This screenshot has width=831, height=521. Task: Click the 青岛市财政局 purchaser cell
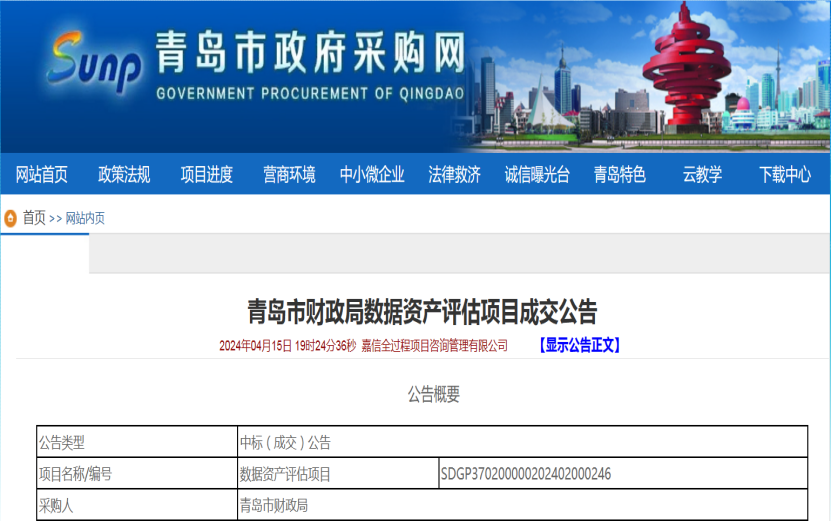tap(523, 505)
